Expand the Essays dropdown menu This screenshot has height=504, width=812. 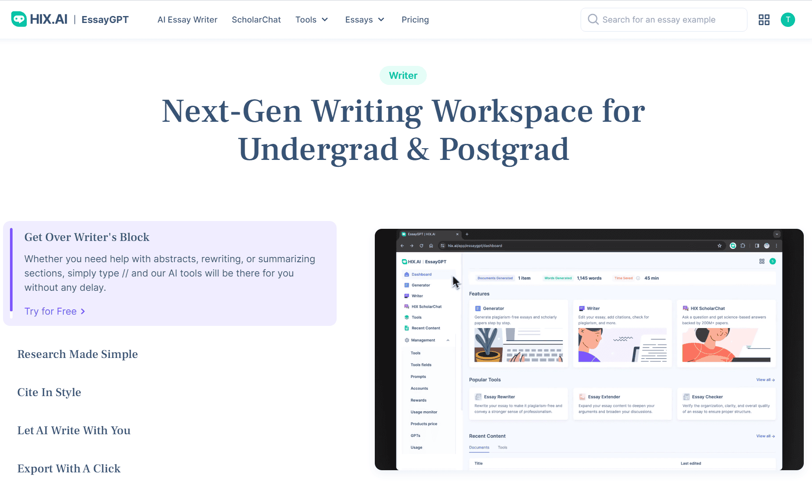coord(364,20)
